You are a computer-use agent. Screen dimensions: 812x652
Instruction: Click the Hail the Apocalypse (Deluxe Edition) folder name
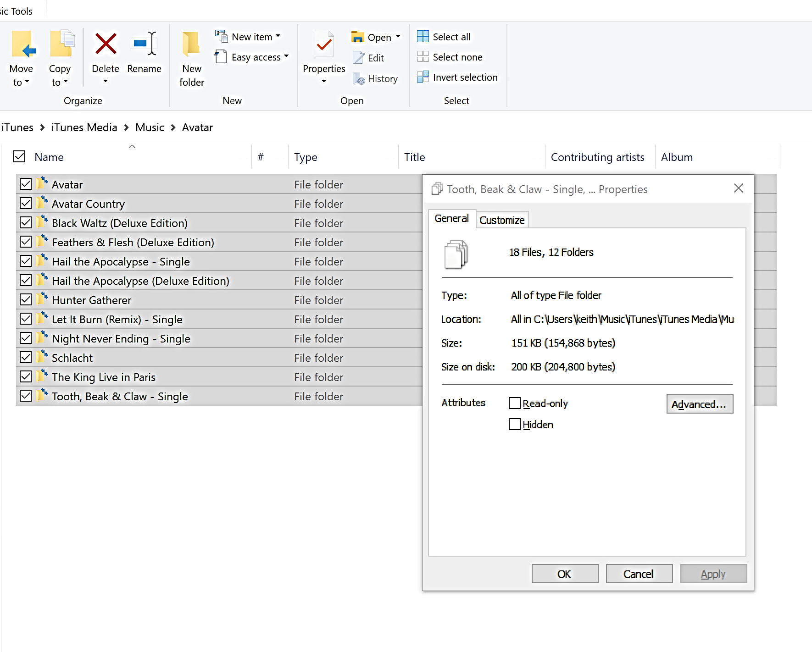click(x=140, y=281)
